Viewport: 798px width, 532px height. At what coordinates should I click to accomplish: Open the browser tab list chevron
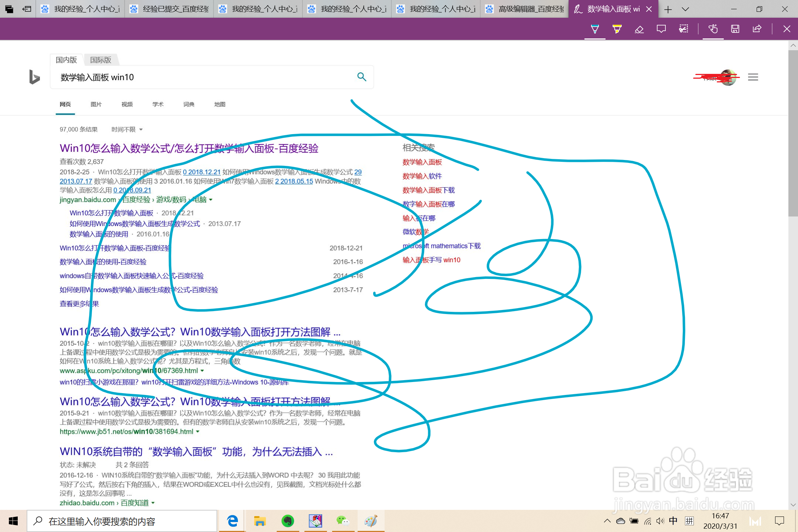(x=685, y=9)
